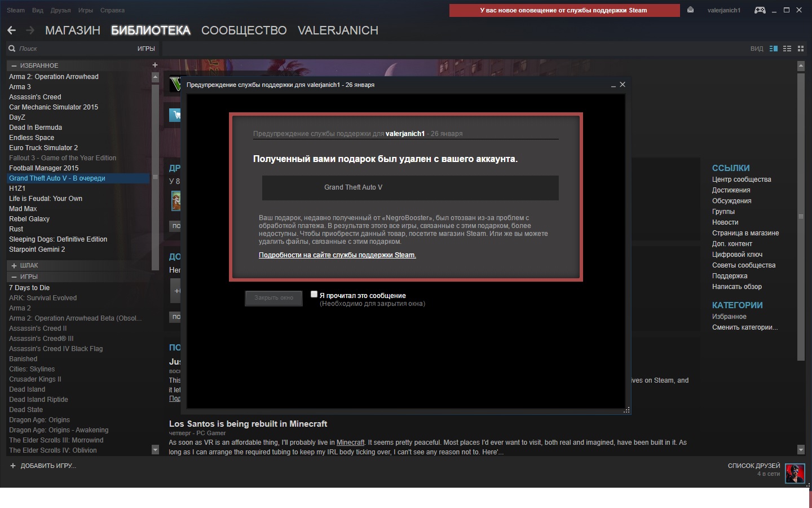Open friend avatar in friends list corner
This screenshot has height=508, width=812.
click(795, 474)
